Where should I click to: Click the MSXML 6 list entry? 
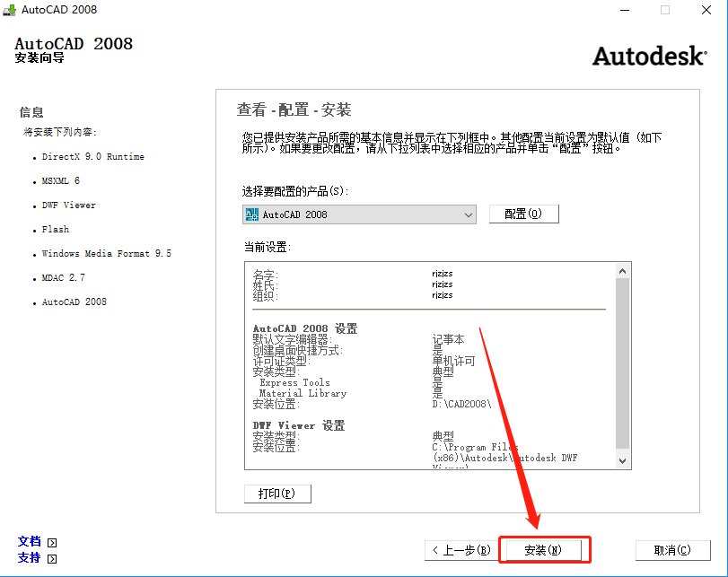tap(61, 181)
